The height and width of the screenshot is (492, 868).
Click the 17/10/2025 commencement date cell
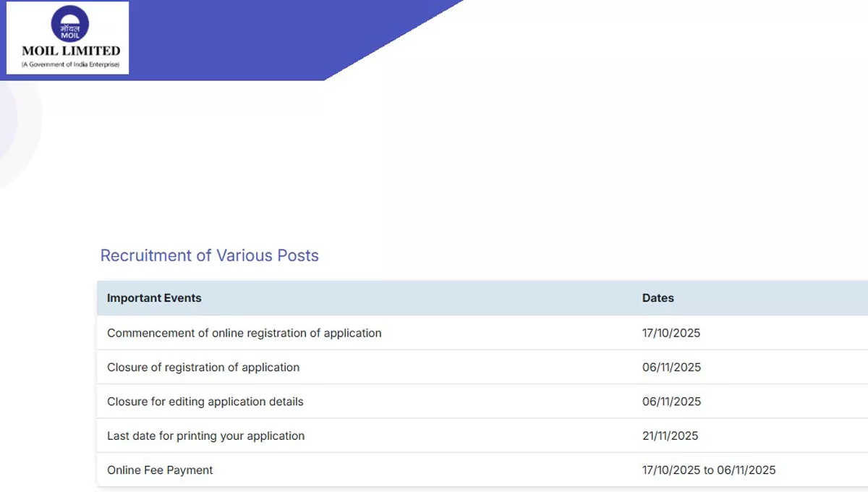point(671,333)
